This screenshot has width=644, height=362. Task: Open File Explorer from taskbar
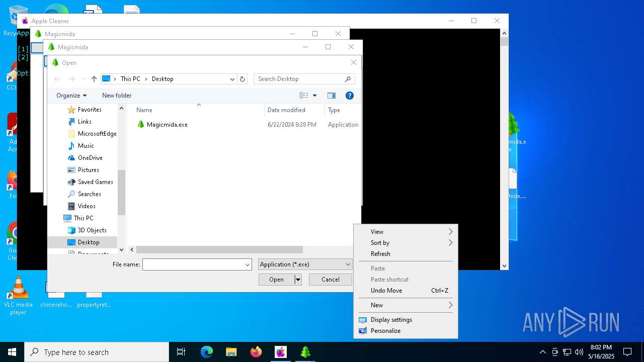pos(231,352)
